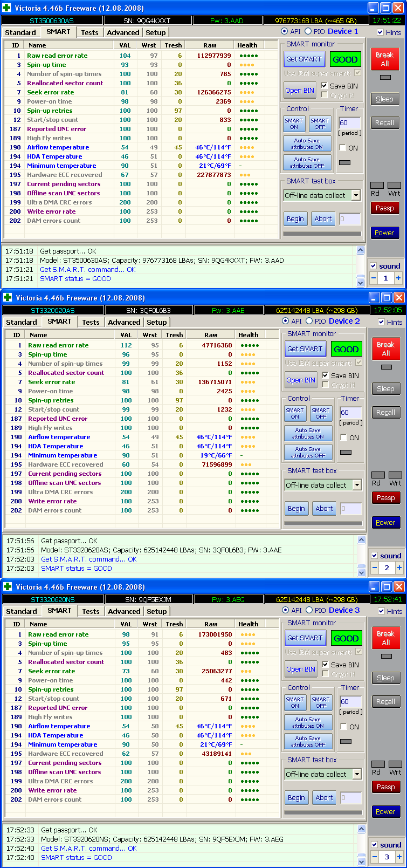This screenshot has width=407, height=868.
Task: Click the SMART OFF button in Device 1 window
Action: [x=320, y=124]
